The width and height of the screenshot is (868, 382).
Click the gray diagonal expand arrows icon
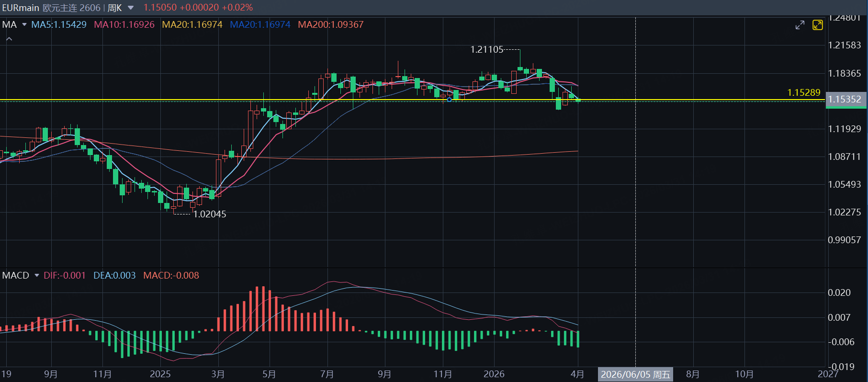click(800, 25)
